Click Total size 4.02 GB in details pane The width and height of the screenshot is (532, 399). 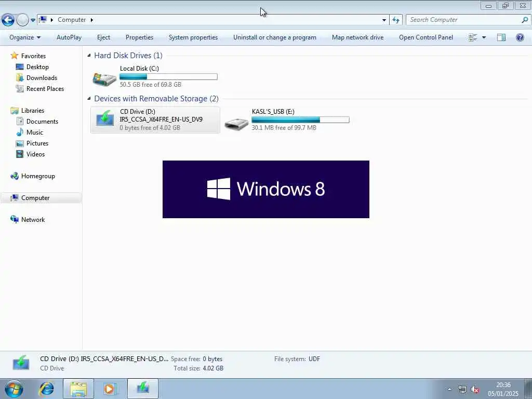(x=198, y=368)
